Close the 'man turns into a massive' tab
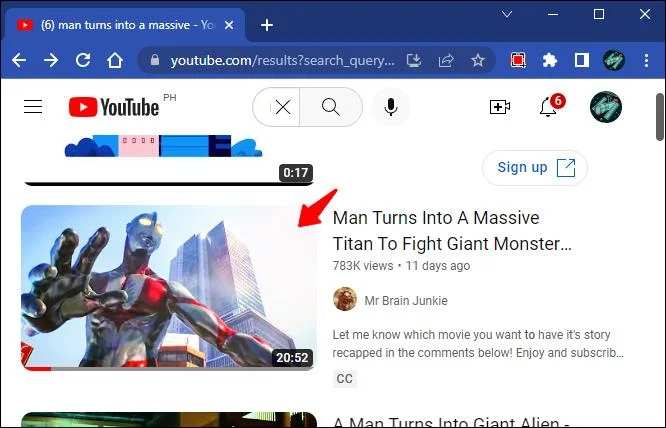The width and height of the screenshot is (666, 428). (229, 25)
